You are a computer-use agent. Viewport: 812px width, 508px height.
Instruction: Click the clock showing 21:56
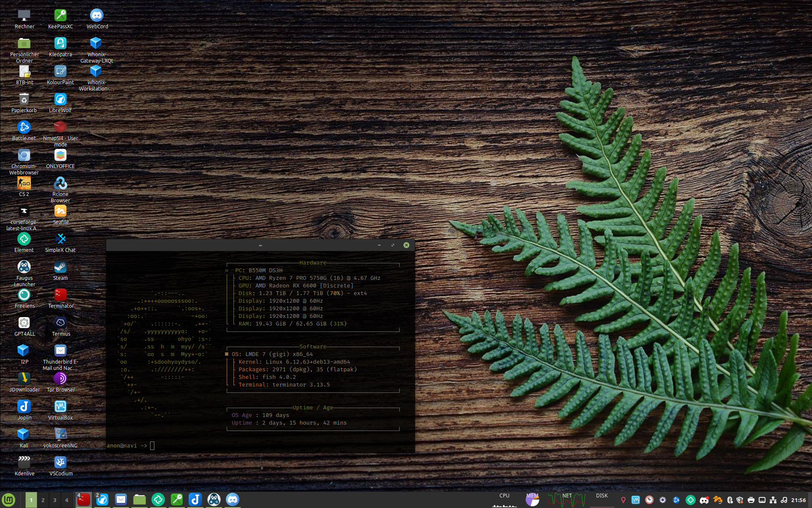798,500
